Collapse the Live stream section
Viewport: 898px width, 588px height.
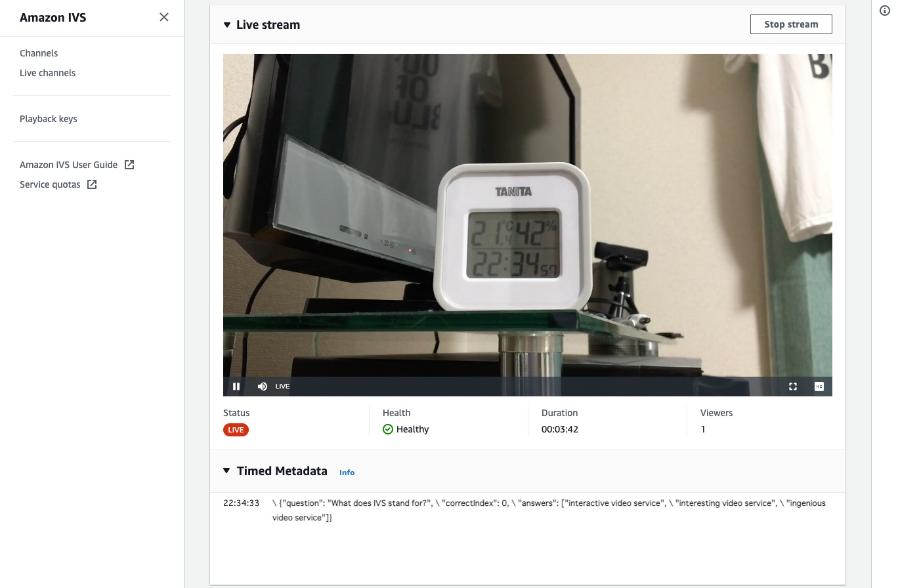[227, 25]
